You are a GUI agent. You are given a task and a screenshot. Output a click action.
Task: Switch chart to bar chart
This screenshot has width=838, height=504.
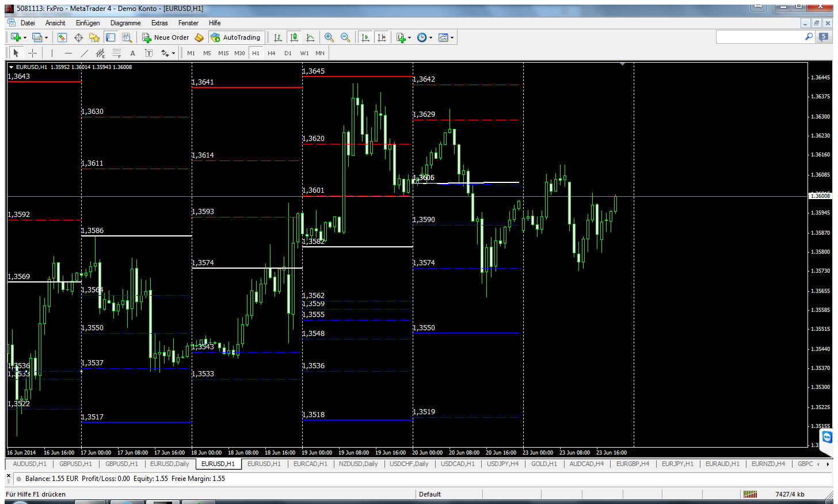pos(278,37)
